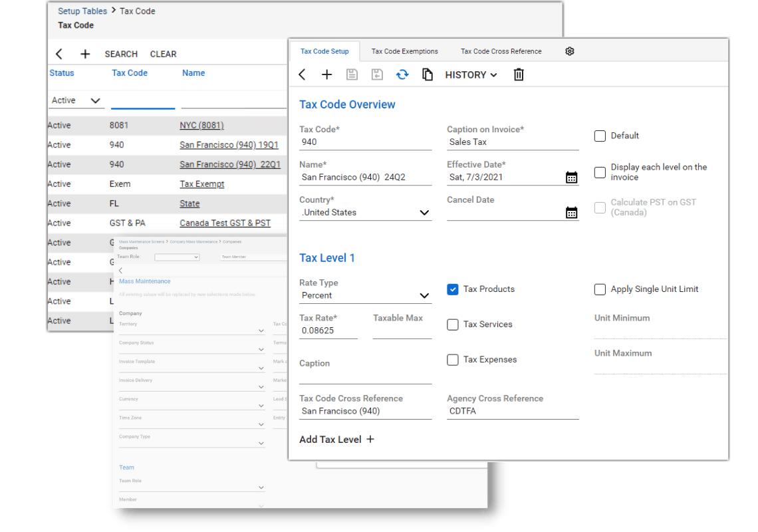Uncheck the Tax Products checkbox
This screenshot has width=758, height=532.
[453, 289]
